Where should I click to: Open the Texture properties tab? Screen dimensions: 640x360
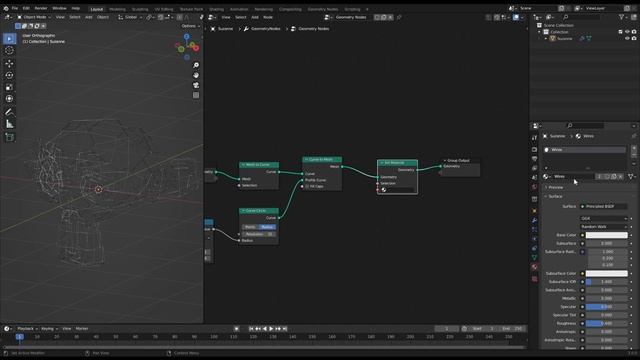point(534,279)
